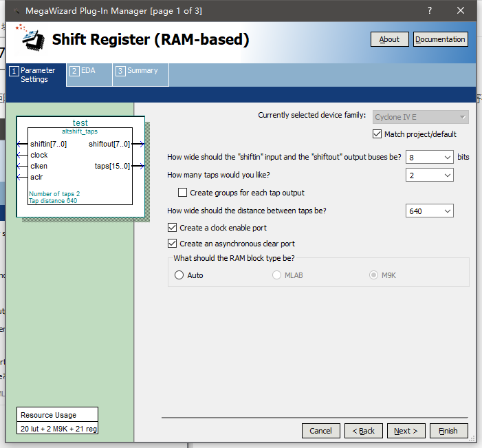Click the clock port label
Screen dimensions: 482x448
click(x=39, y=155)
